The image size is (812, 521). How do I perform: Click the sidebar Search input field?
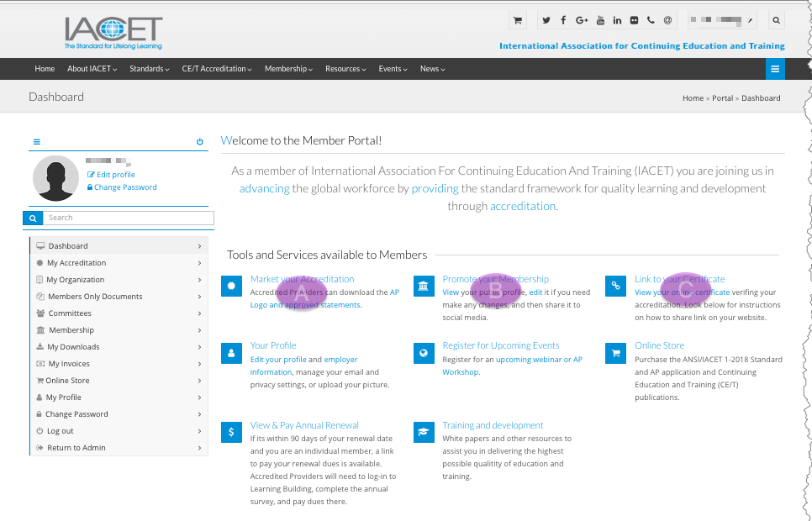tap(129, 218)
